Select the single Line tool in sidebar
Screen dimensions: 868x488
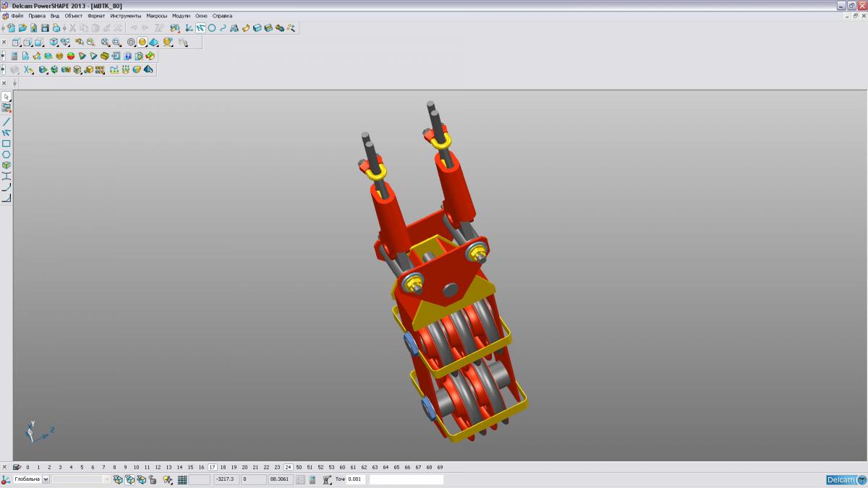point(7,121)
